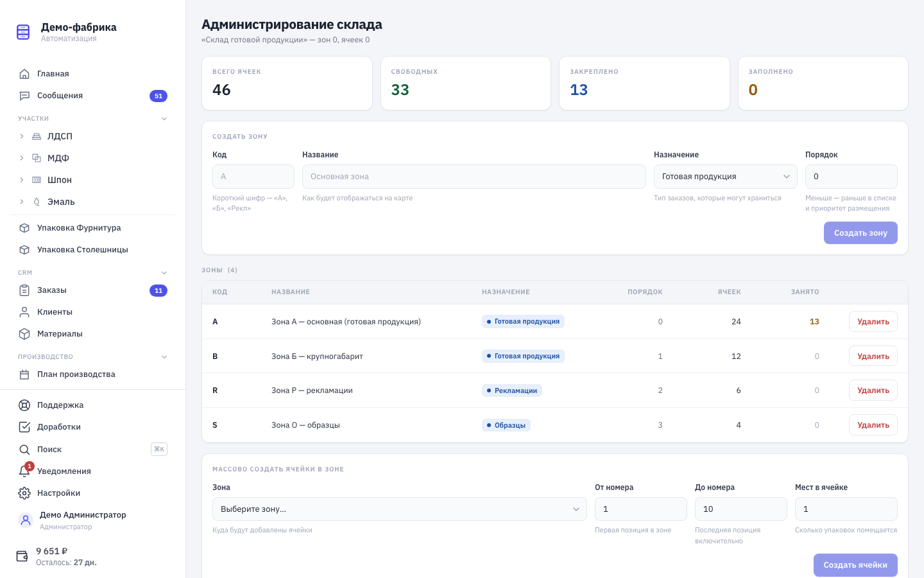The width and height of the screenshot is (924, 578).
Task: Open the Выберите зону dropdown
Action: click(x=400, y=509)
